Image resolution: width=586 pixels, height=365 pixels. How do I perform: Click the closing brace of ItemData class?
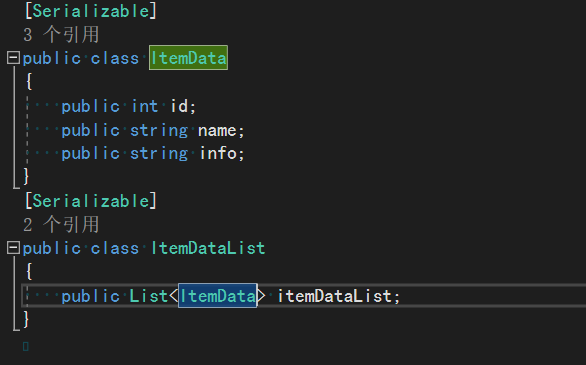26,176
